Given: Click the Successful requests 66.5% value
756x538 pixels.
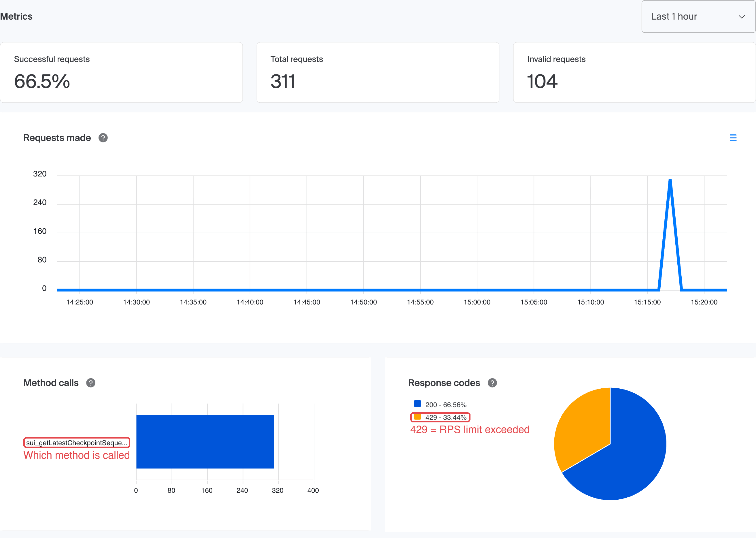Looking at the screenshot, I should pos(42,82).
